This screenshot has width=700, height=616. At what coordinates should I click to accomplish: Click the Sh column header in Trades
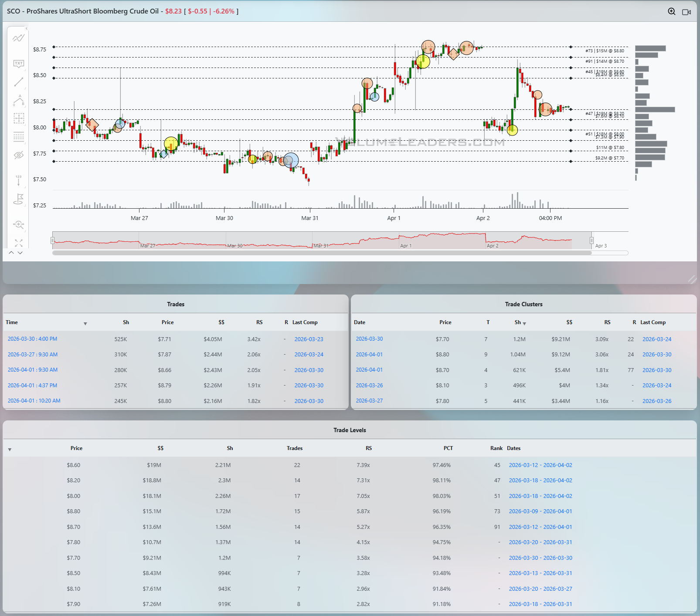pyautogui.click(x=126, y=322)
